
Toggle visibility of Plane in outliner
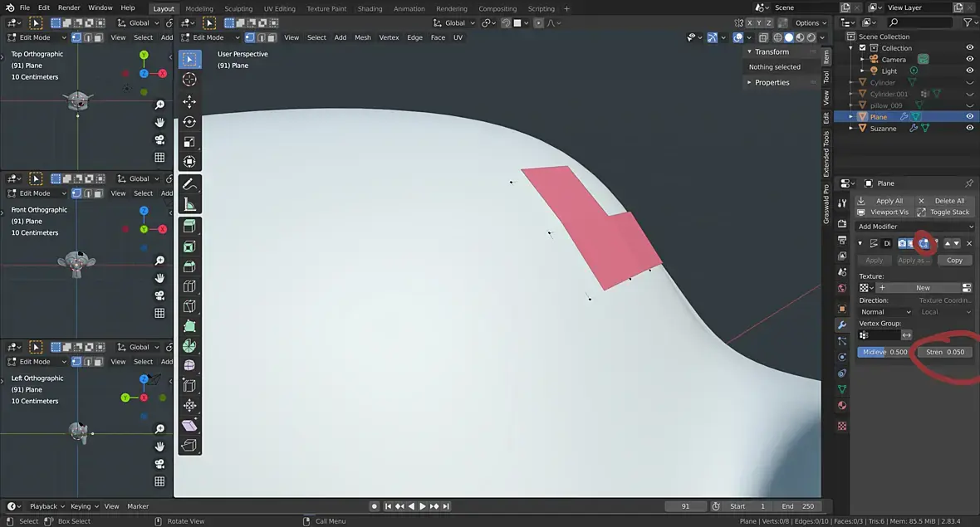pos(969,117)
